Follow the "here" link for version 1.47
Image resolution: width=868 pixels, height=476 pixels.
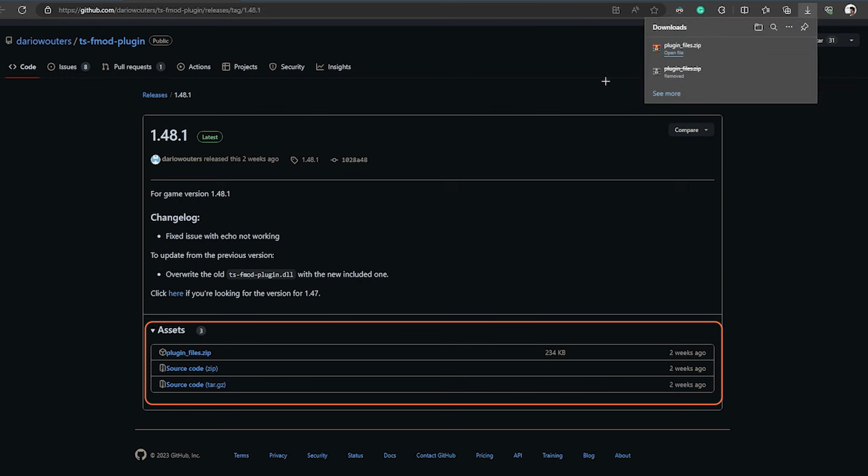tap(176, 293)
